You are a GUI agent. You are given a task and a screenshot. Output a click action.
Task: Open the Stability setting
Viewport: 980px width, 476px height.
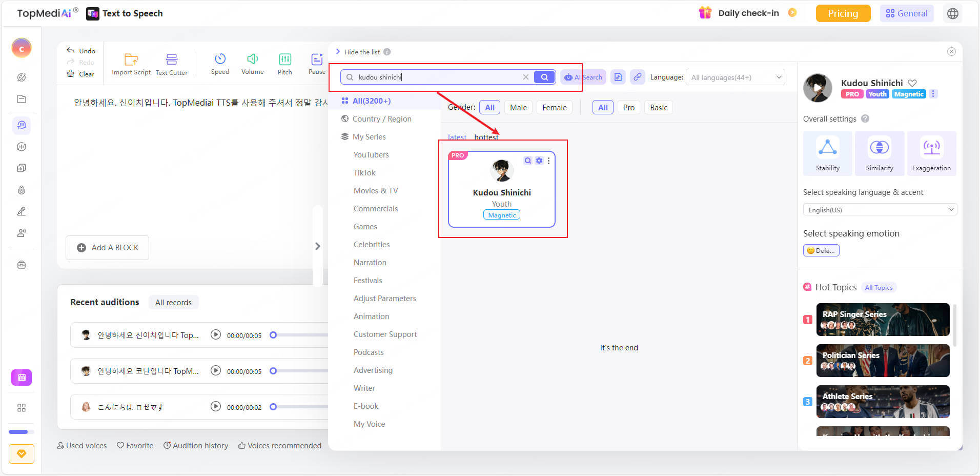point(828,153)
